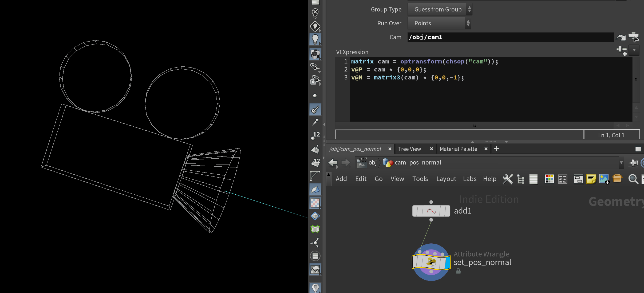Click the network search magnifier icon
Image resolution: width=644 pixels, height=293 pixels.
pos(633,179)
